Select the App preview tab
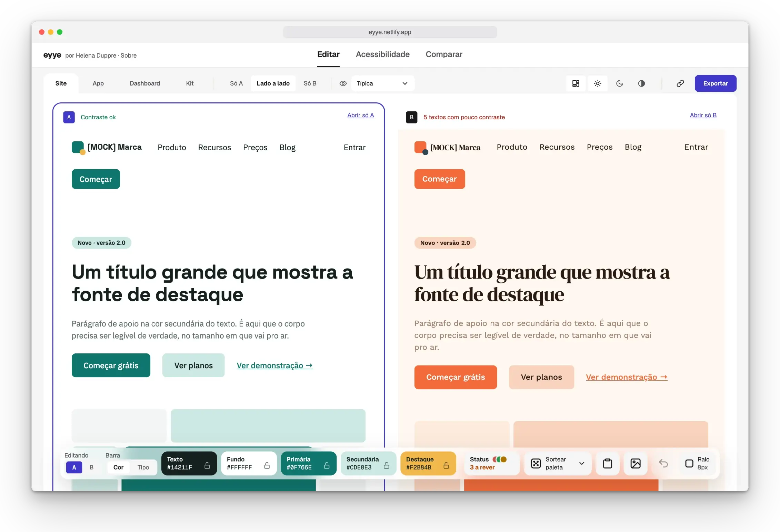This screenshot has width=780, height=532. click(98, 83)
